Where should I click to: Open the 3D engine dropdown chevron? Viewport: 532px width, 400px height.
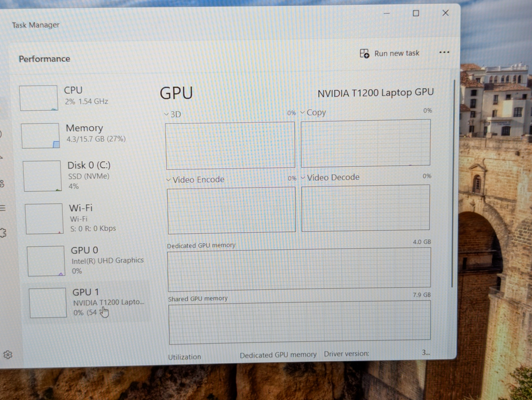[x=166, y=114]
